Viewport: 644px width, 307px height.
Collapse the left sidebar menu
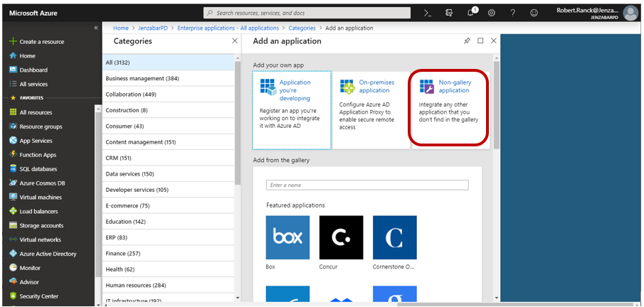[96, 28]
